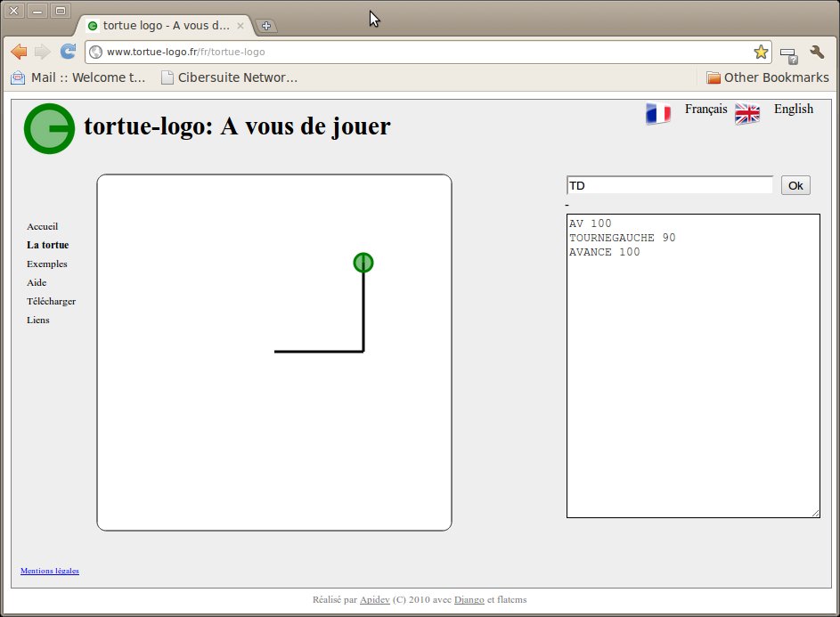Open the Django footer link
Viewport: 840px width, 617px height.
[x=469, y=600]
